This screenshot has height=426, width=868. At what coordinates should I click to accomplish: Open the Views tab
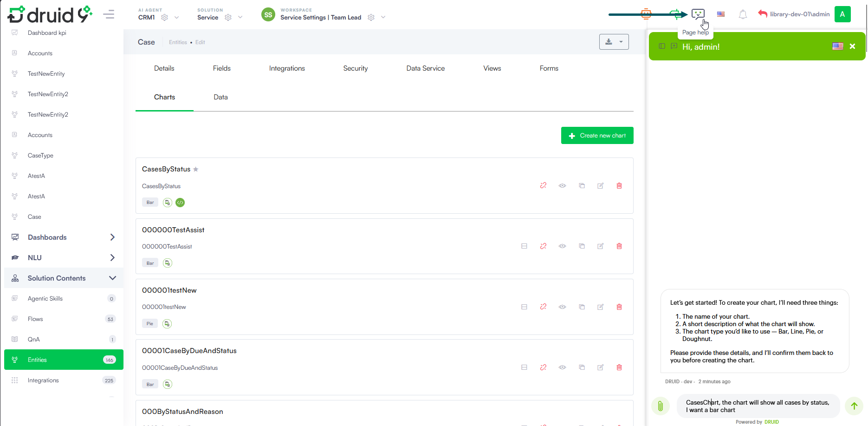tap(492, 68)
